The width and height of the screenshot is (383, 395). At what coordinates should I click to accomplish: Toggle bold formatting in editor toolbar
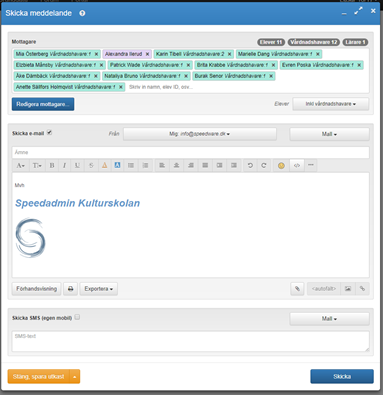pyautogui.click(x=52, y=165)
